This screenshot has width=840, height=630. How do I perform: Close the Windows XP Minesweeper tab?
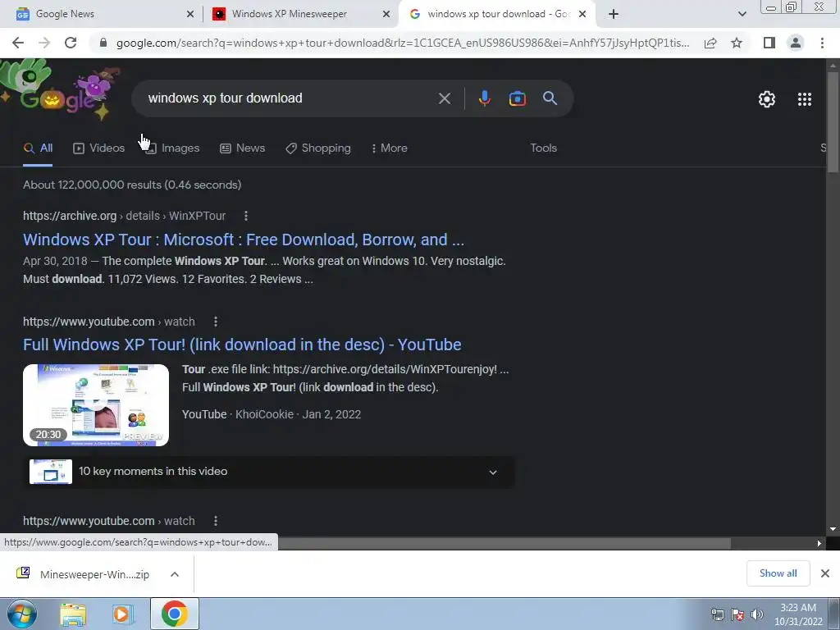tap(386, 15)
